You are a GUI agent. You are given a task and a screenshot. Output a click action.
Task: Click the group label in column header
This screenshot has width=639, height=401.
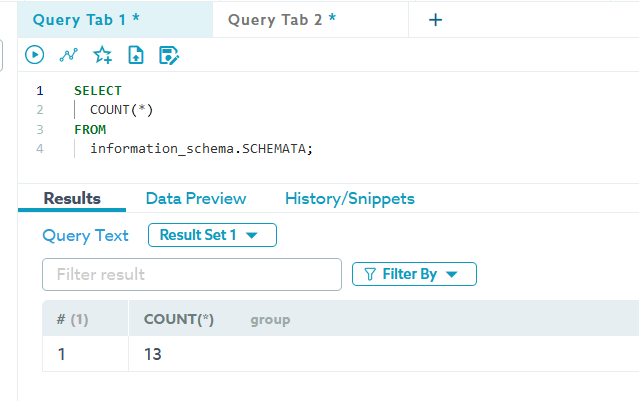270,320
